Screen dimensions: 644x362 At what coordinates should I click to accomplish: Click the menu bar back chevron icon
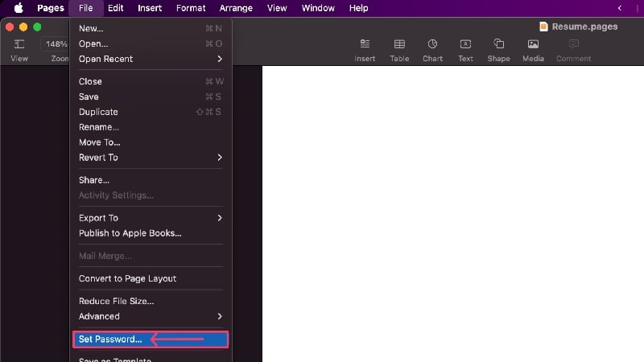click(619, 8)
